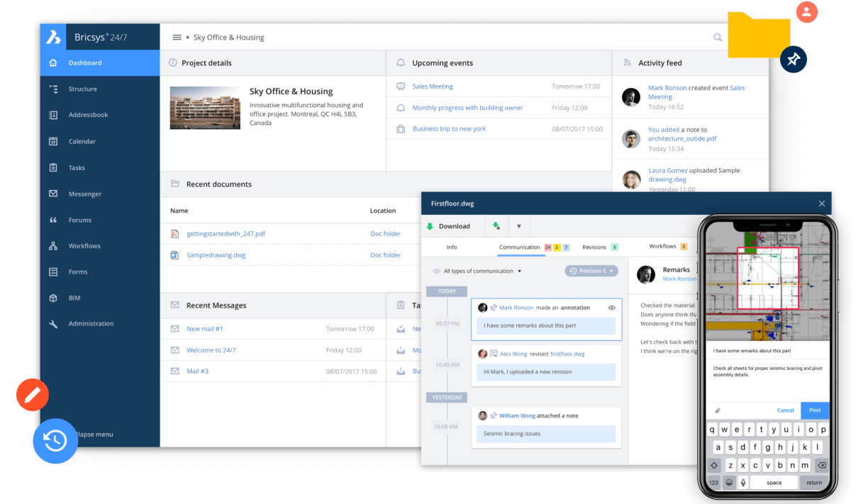Tap the microphone key on phone keyboard
The image size is (868, 504).
point(743,482)
